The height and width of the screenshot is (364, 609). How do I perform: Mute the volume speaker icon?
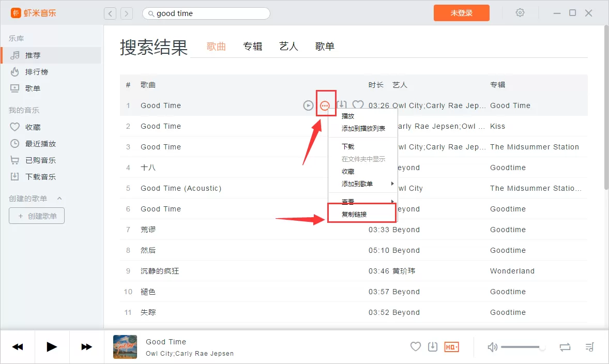coord(492,347)
